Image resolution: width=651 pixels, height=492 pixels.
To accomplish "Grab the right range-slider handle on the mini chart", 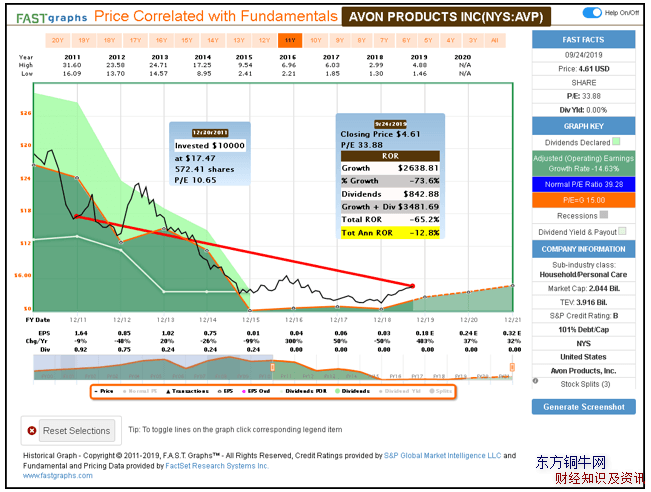I will 512,367.
